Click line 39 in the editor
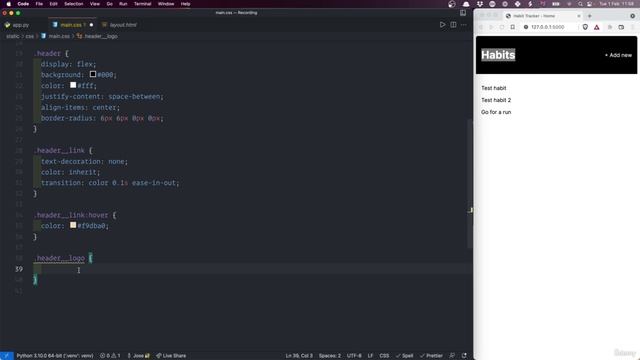Image resolution: width=640 pixels, height=360 pixels. click(253, 269)
